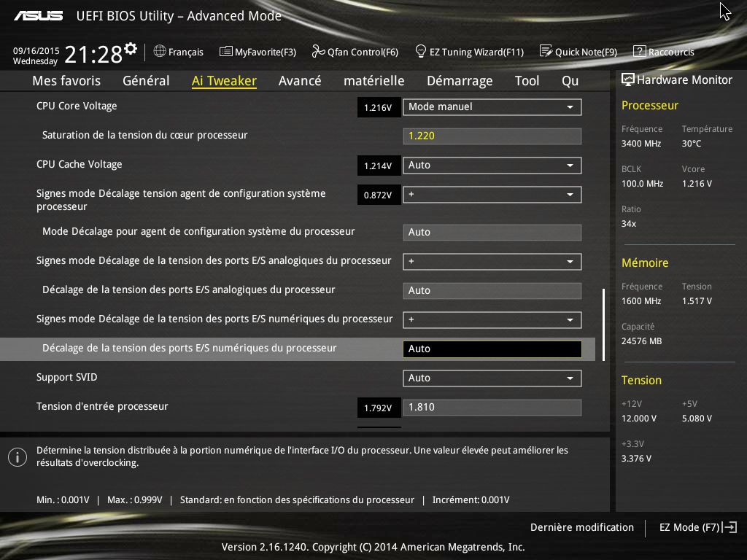Click the ASUS logo
Viewport: 747px width, 560px height.
click(38, 16)
